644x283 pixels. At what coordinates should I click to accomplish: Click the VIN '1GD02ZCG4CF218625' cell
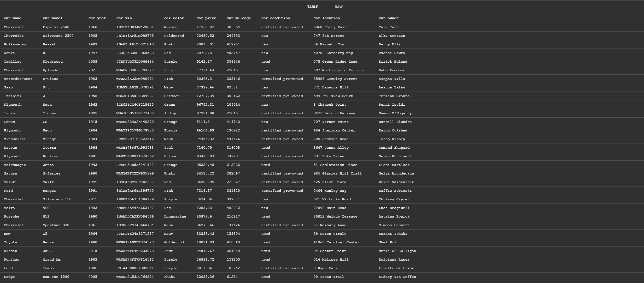[x=135, y=105]
